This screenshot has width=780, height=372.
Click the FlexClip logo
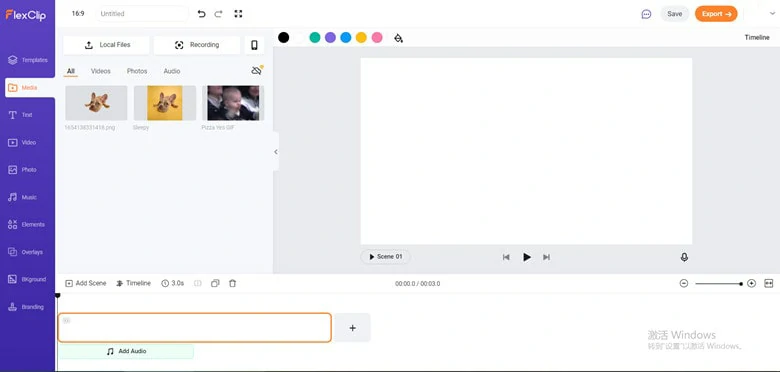click(x=26, y=15)
